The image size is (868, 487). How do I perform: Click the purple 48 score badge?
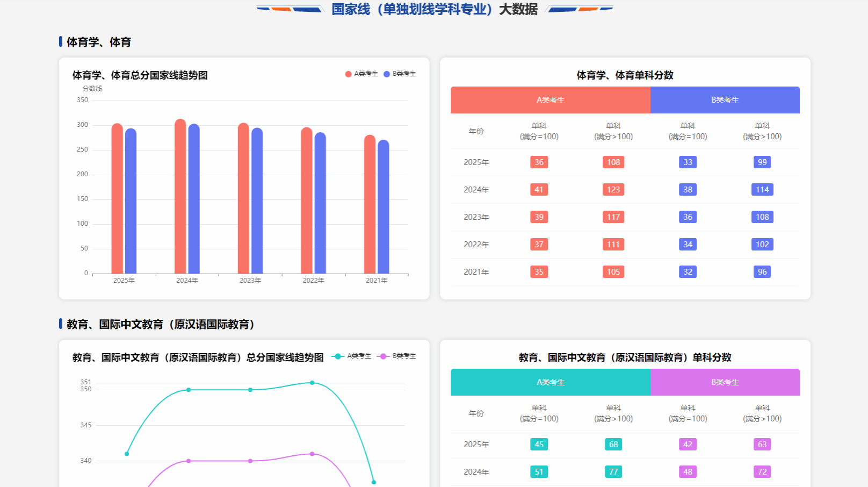[688, 472]
